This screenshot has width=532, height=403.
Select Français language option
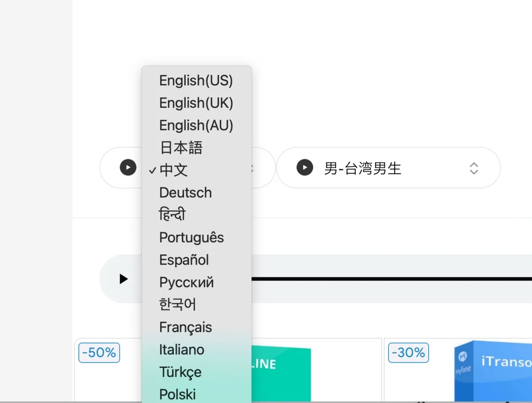pyautogui.click(x=185, y=328)
